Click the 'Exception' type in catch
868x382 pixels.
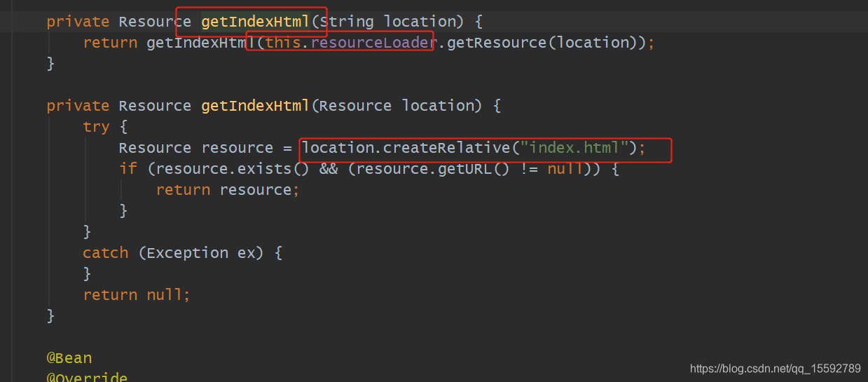186,253
